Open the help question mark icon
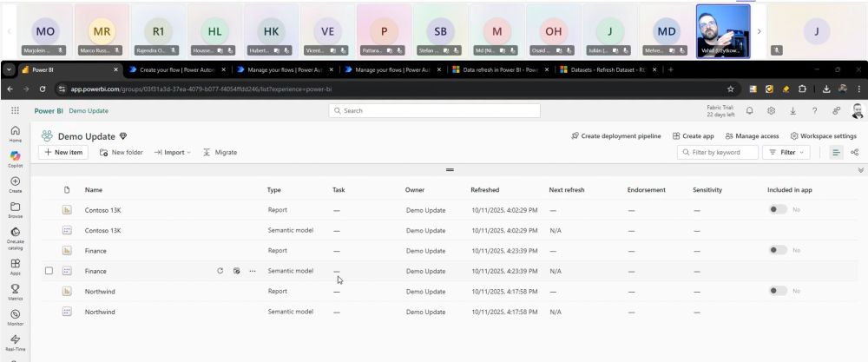The height and width of the screenshot is (362, 868). click(814, 111)
